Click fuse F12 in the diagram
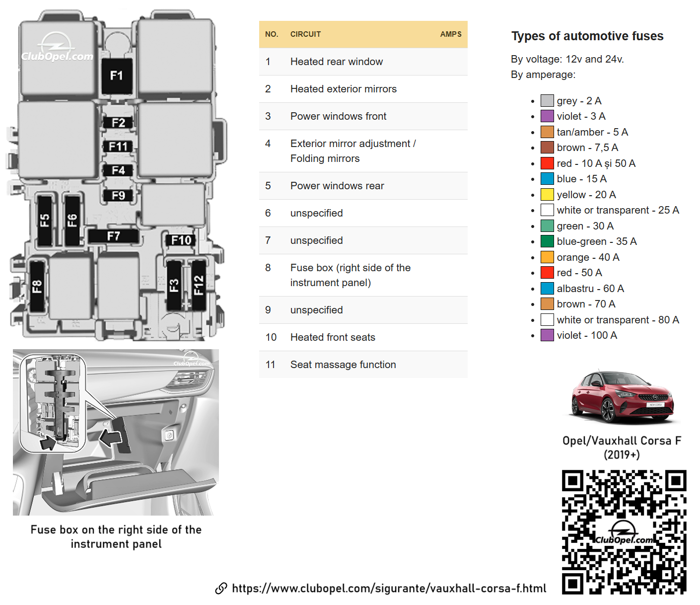 pos(199,285)
